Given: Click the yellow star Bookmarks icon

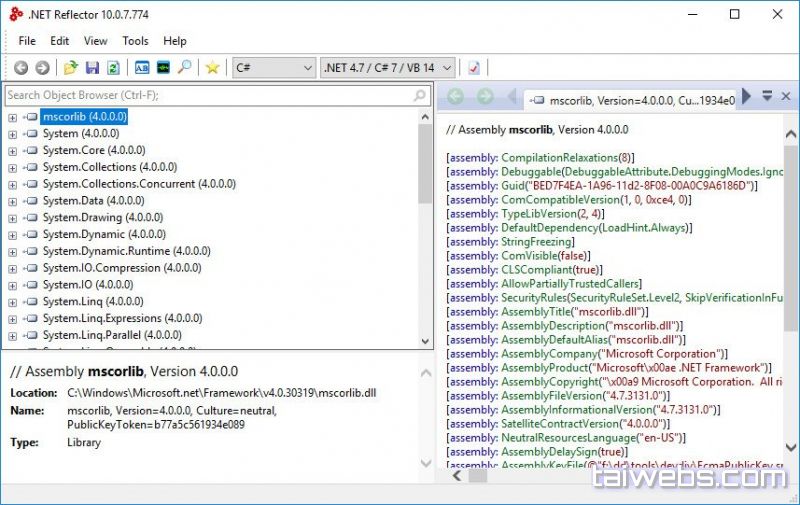Looking at the screenshot, I should 212,68.
